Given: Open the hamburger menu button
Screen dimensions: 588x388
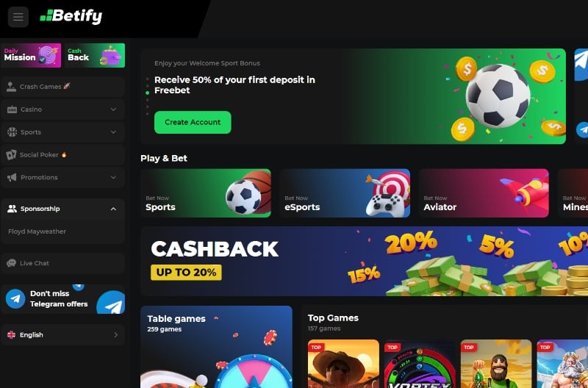Looking at the screenshot, I should 18,17.
